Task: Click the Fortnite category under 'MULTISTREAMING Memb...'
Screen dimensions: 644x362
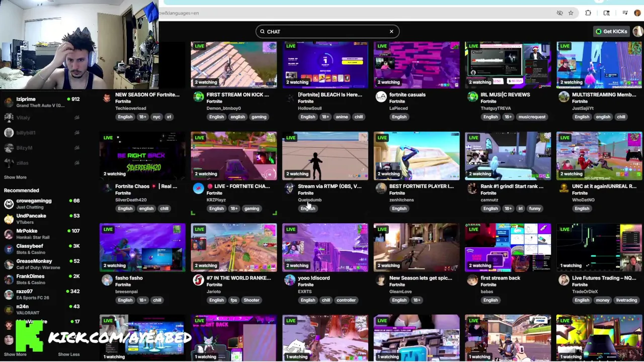Action: tap(580, 101)
